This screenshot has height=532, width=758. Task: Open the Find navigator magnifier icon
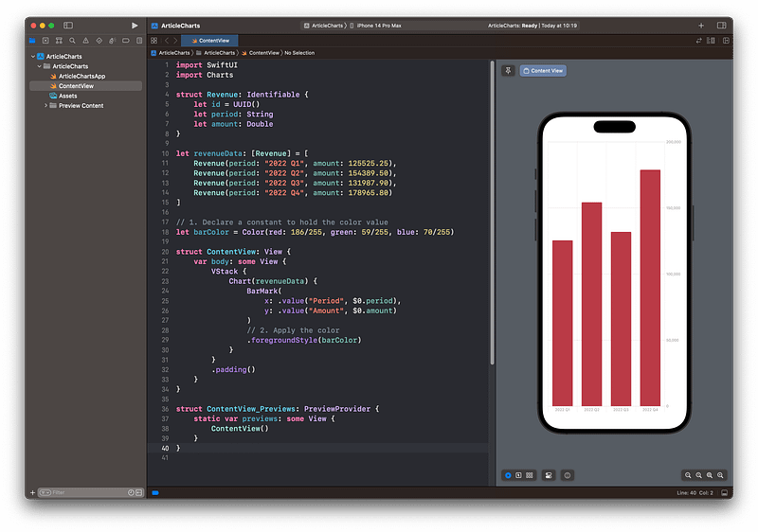coord(73,41)
